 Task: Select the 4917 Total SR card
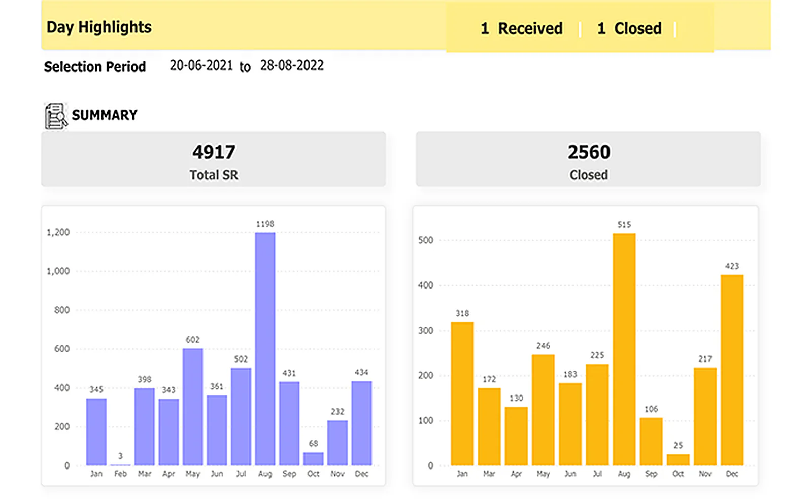pos(213,159)
